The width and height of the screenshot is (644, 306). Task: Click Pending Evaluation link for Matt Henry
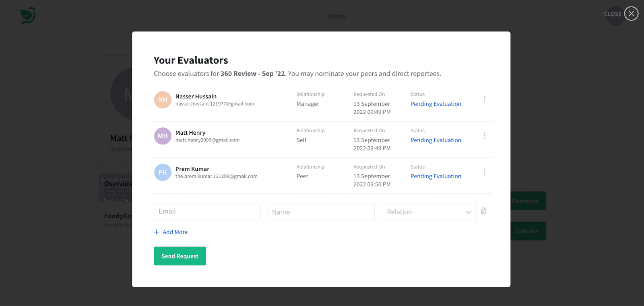coord(436,140)
